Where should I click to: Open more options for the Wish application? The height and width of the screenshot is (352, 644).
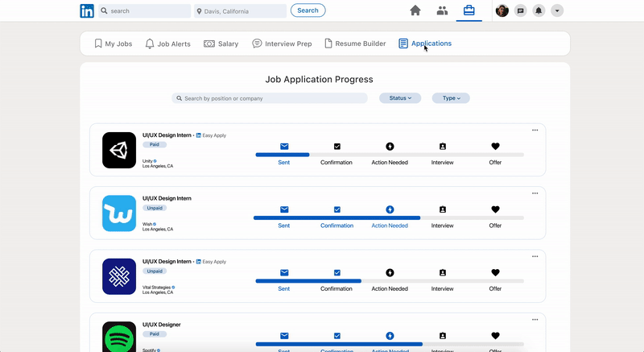pos(535,193)
